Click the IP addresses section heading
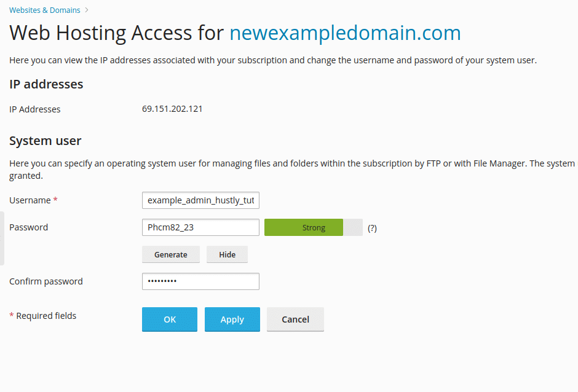 click(x=46, y=84)
